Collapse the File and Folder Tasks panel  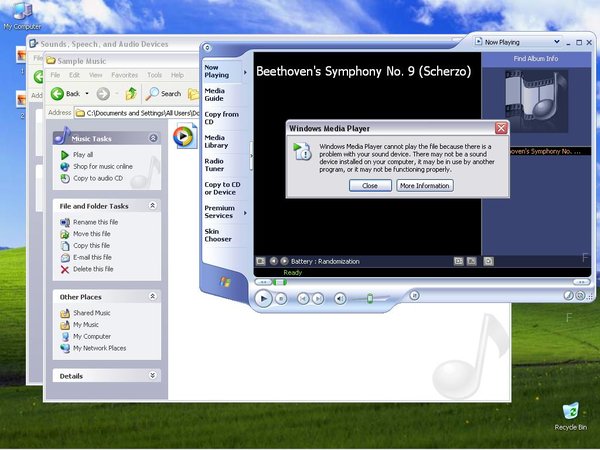152,206
